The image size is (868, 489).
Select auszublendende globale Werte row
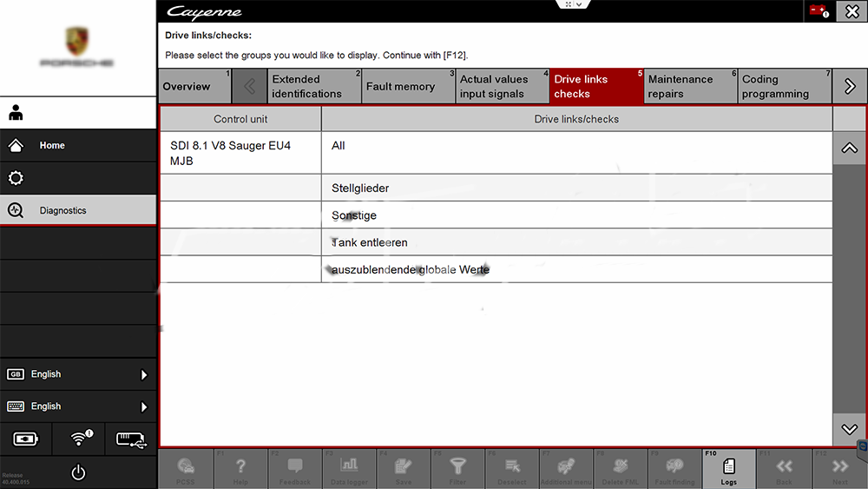(576, 269)
